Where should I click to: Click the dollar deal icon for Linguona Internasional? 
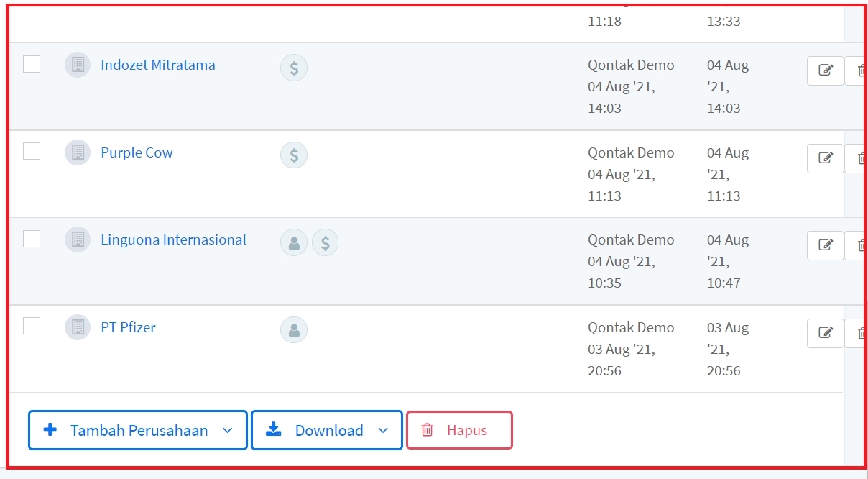(x=325, y=243)
